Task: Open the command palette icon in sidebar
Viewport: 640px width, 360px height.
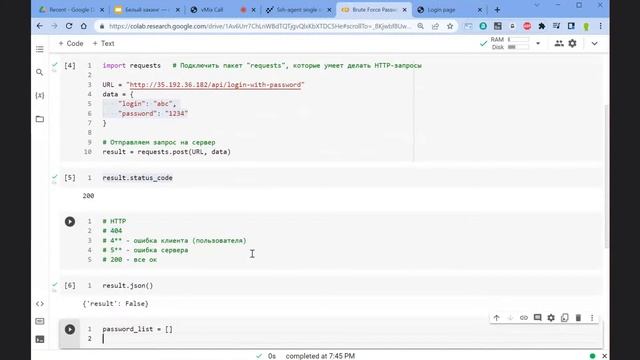Action: coord(40,321)
